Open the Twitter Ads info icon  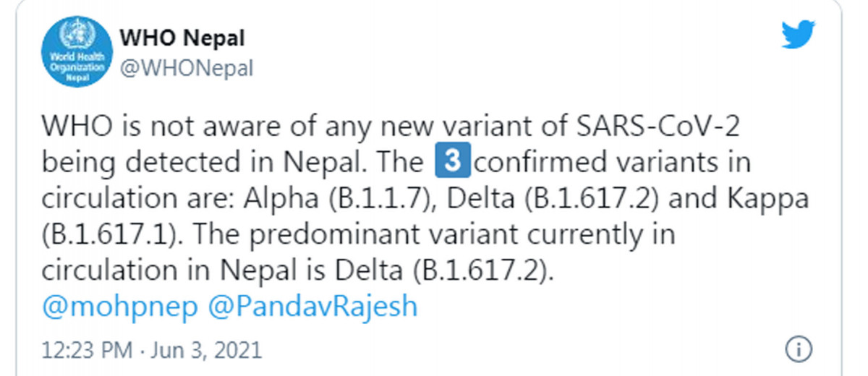pos(798,349)
